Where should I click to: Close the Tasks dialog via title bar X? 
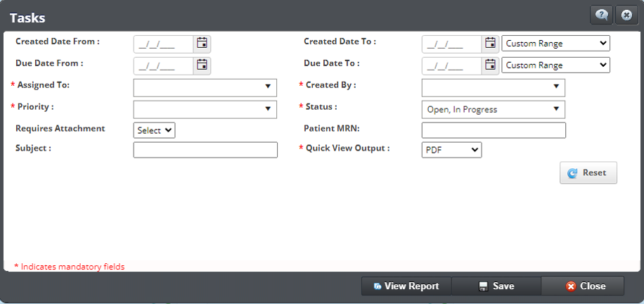tap(626, 15)
